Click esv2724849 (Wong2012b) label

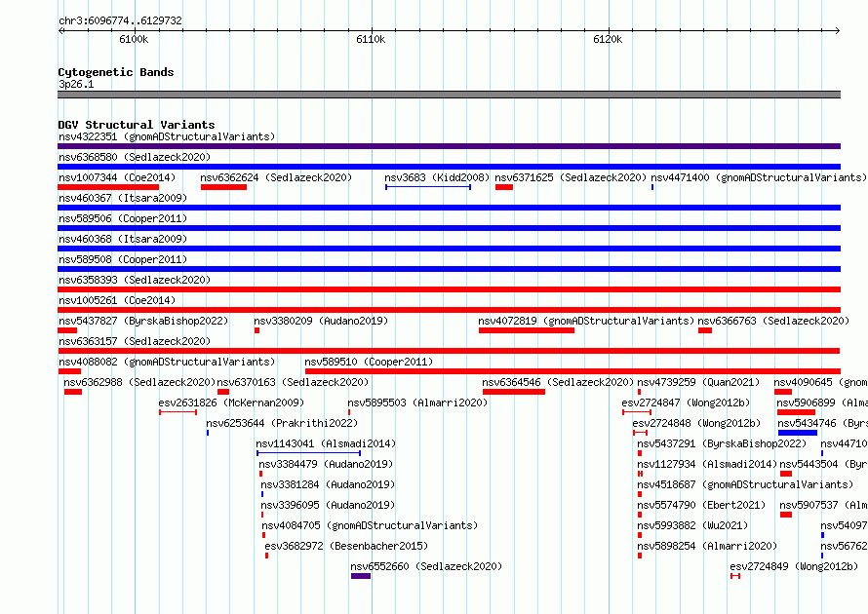click(x=795, y=566)
